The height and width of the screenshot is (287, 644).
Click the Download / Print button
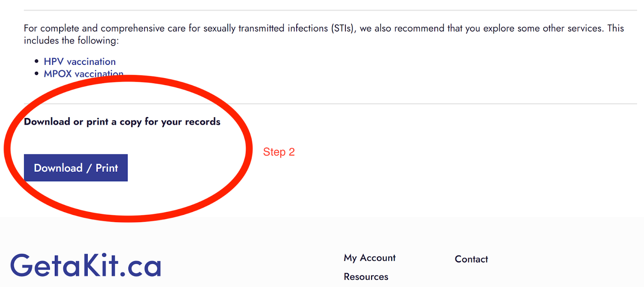76,168
